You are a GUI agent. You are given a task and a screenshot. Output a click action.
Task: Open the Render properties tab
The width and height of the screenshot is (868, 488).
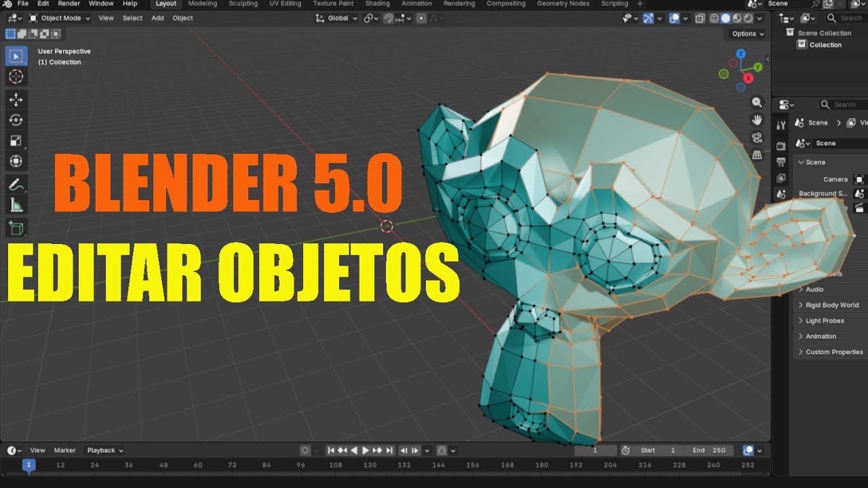(x=781, y=146)
